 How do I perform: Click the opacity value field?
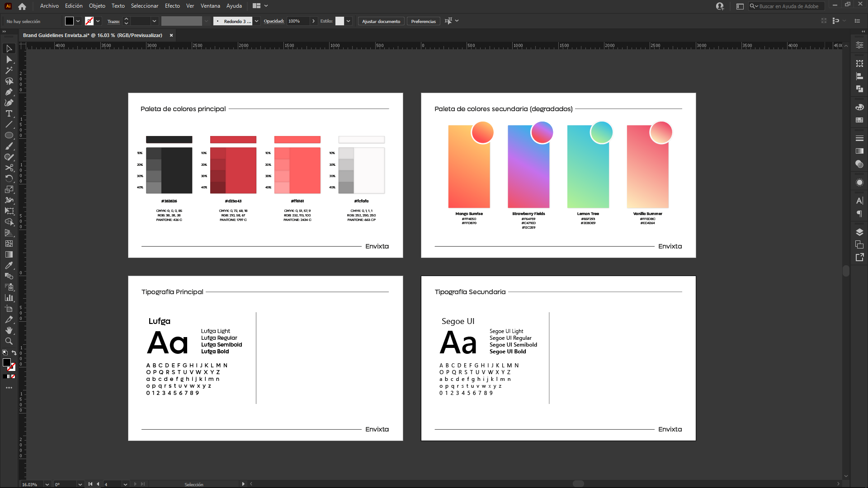point(298,21)
